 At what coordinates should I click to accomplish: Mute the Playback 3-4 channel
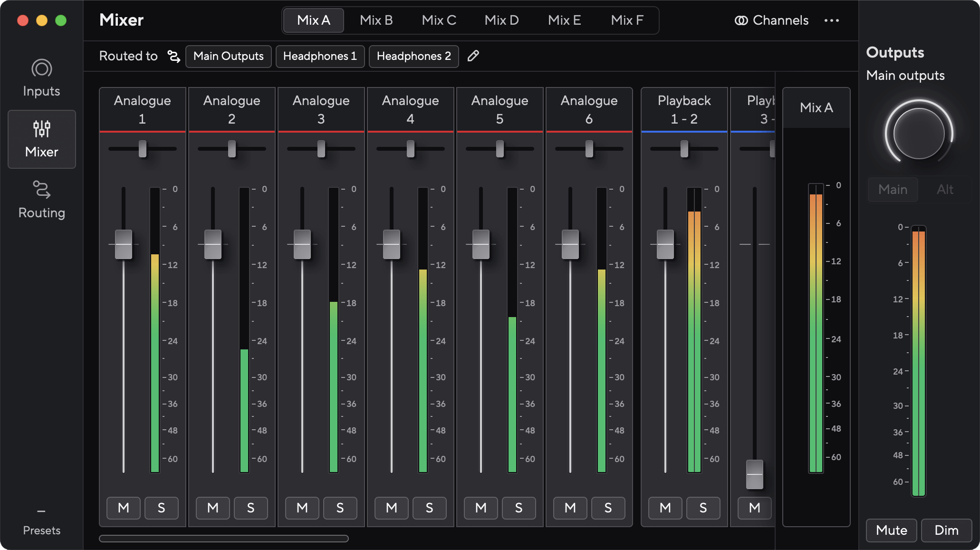pos(755,508)
